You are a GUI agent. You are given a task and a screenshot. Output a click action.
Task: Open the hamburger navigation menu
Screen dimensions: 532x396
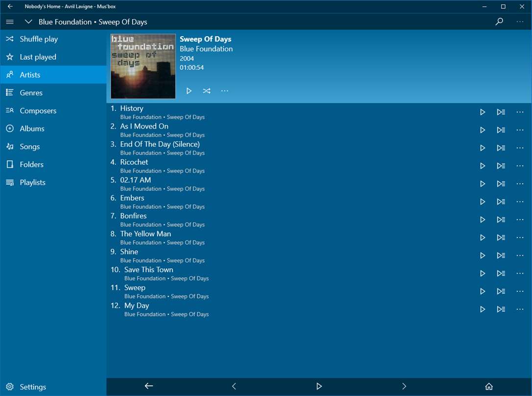[x=10, y=22]
